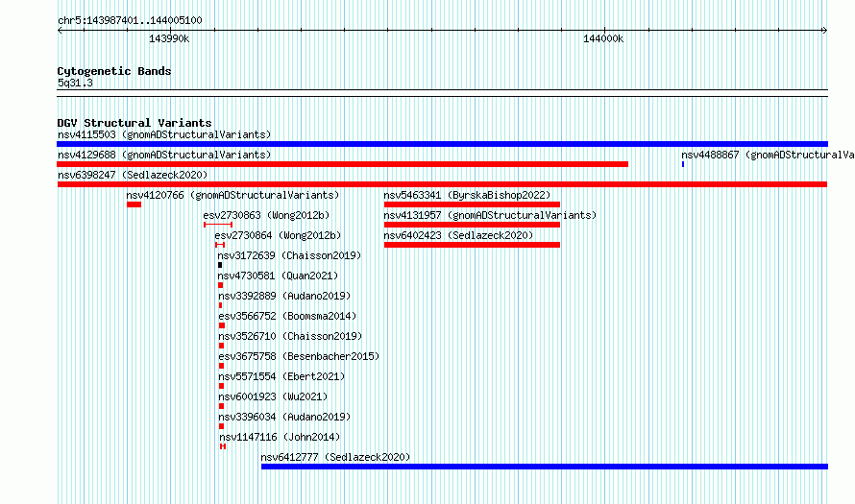Open the nsv1147116 (John2014) label
Image resolution: width=855 pixels, height=504 pixels.
pos(280,437)
